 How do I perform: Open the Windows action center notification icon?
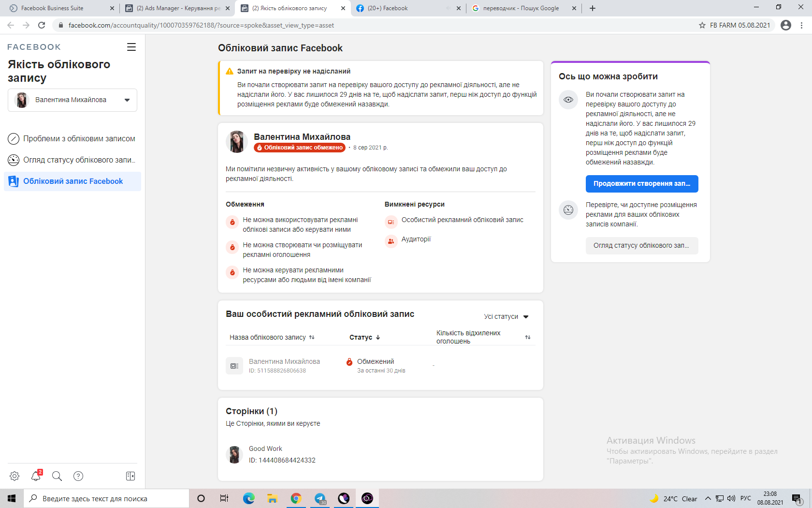click(797, 498)
